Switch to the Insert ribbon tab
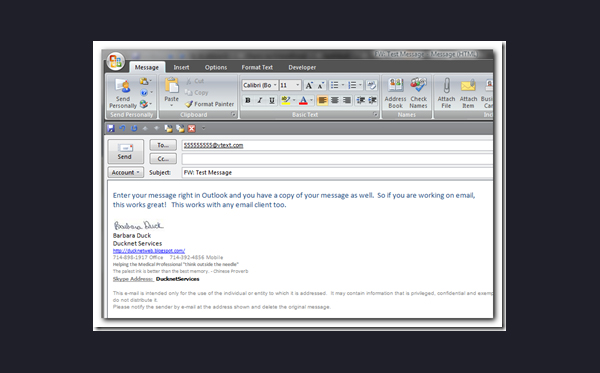The width and height of the screenshot is (600, 373). point(181,67)
